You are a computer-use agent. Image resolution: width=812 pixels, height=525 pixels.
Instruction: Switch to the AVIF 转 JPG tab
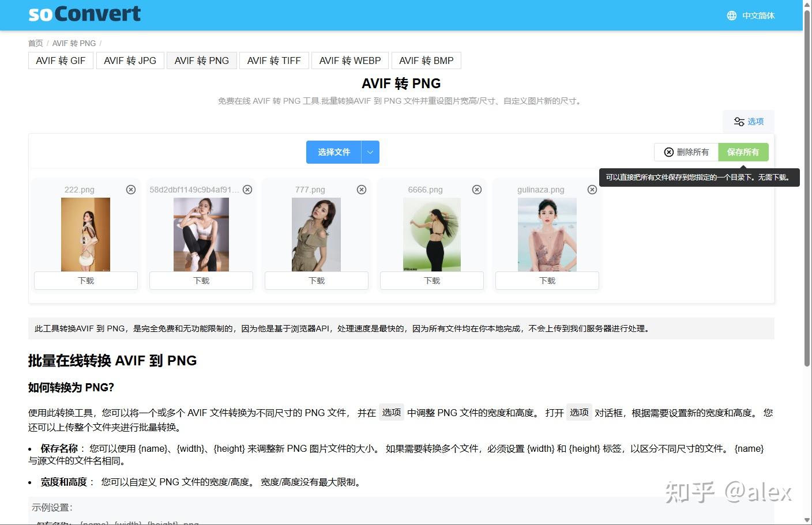coord(130,60)
